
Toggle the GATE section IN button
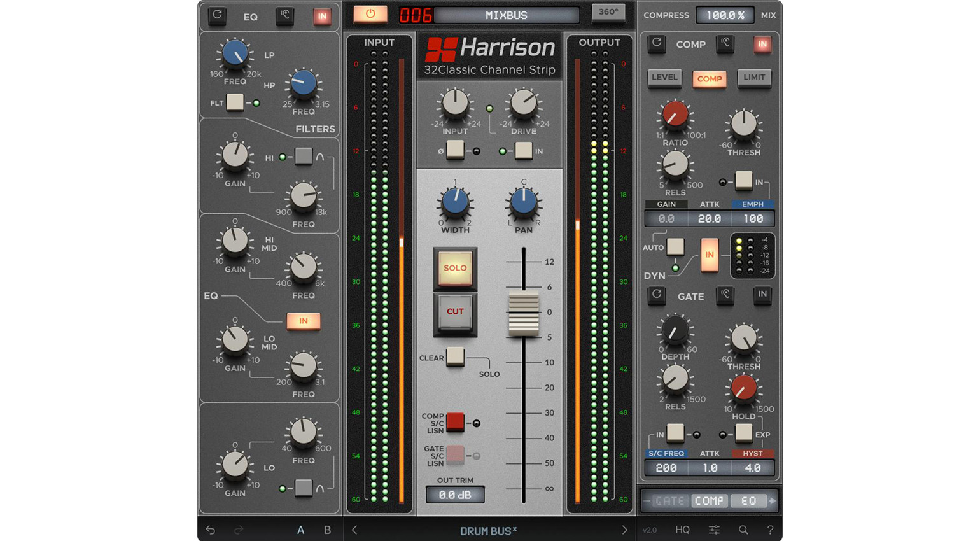(762, 294)
